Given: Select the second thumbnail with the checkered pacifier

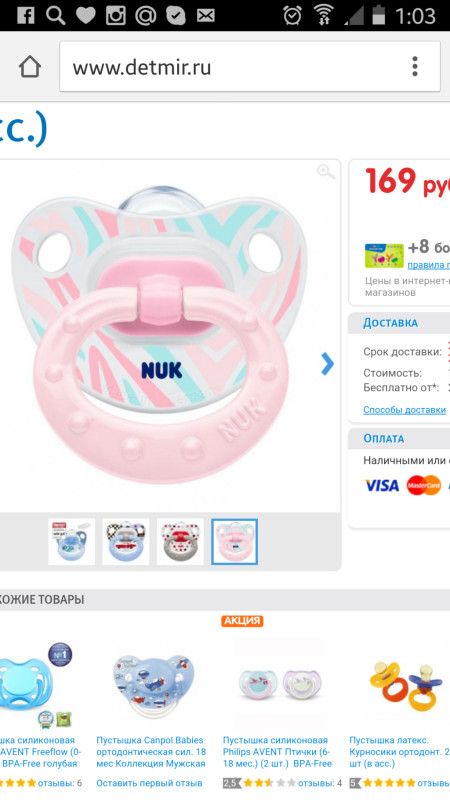Looking at the screenshot, I should [x=126, y=542].
